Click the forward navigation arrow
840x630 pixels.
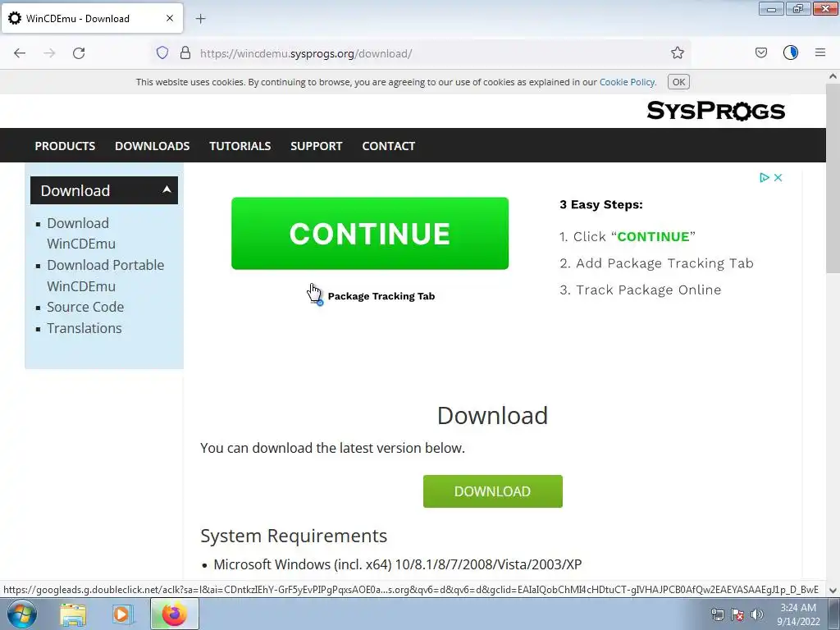coord(49,53)
